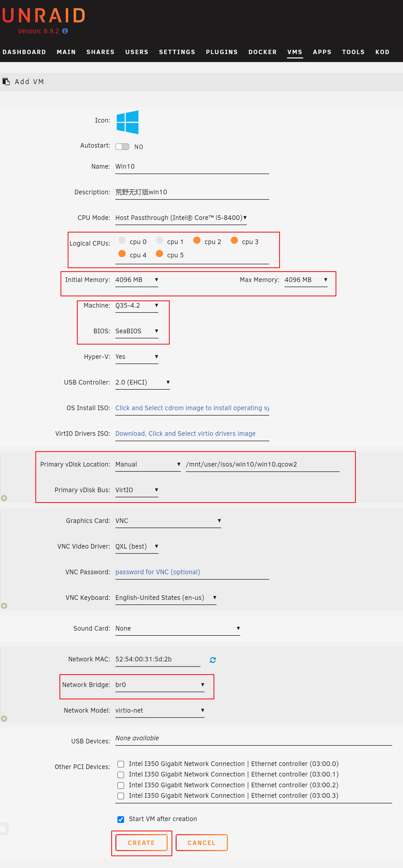Click the Description field
Screen dimensions: 403x868
pos(192,193)
